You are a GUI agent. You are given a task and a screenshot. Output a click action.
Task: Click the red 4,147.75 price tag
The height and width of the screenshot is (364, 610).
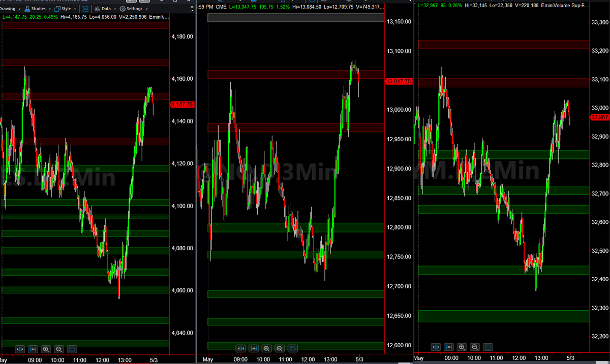[182, 105]
